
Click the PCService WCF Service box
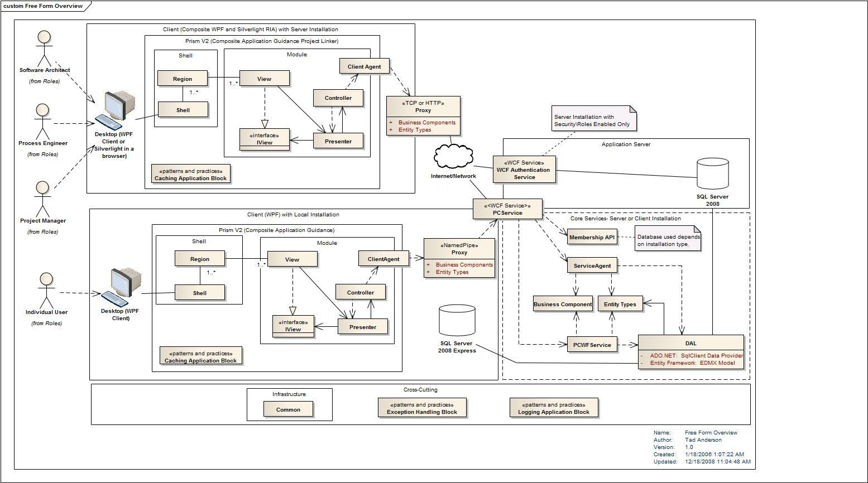pos(507,209)
